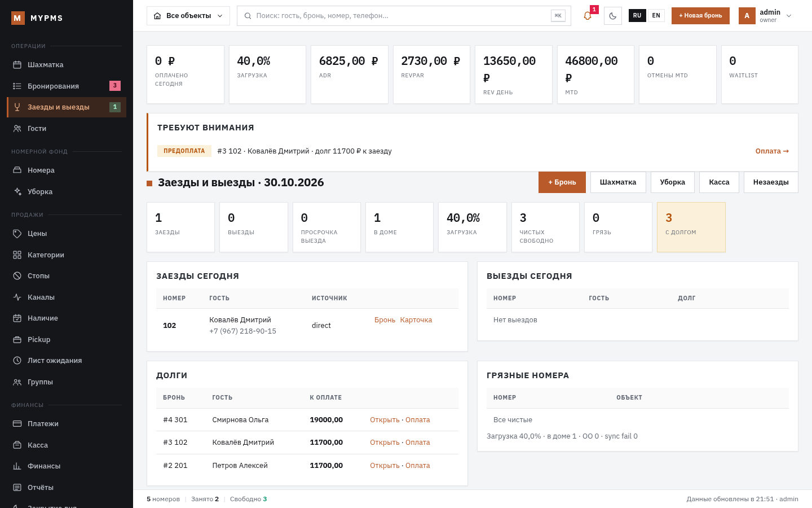Open Отчёты in sidebar
812x508 pixels.
point(67,488)
